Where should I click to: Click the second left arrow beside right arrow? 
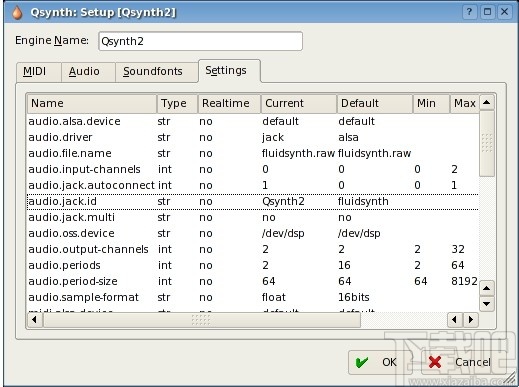(x=454, y=320)
